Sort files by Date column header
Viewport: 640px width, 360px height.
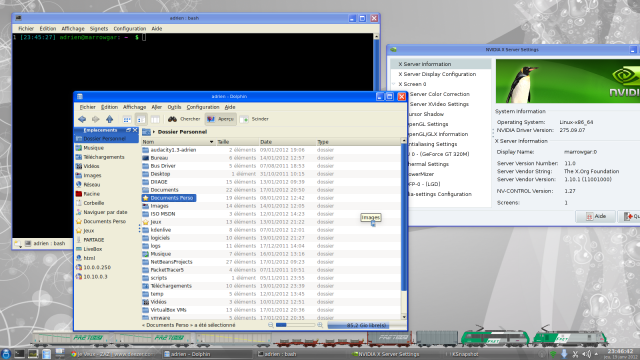287,142
